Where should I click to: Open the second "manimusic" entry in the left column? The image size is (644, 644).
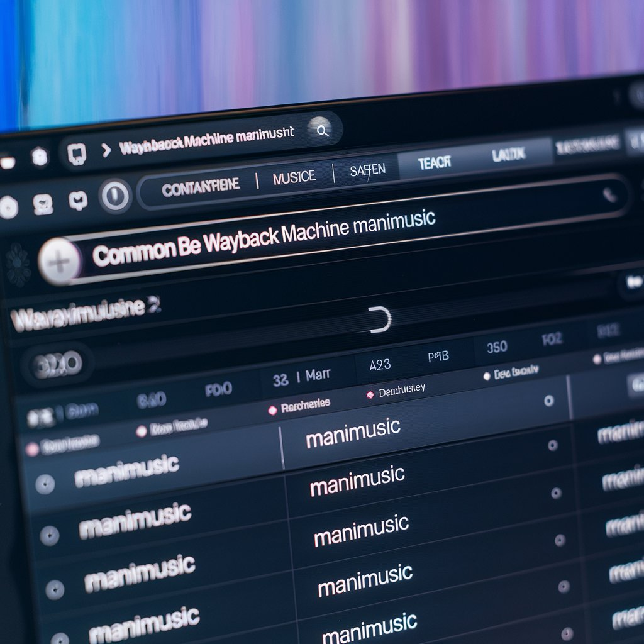(135, 521)
